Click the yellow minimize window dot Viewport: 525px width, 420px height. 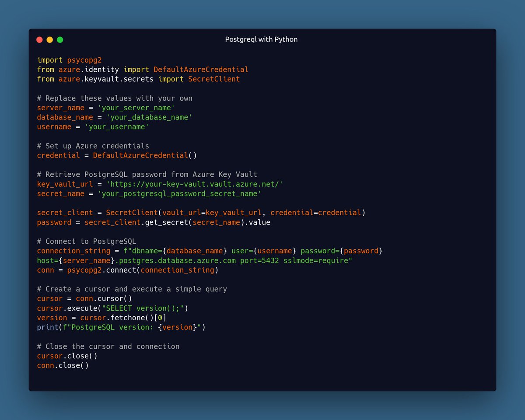pos(50,40)
